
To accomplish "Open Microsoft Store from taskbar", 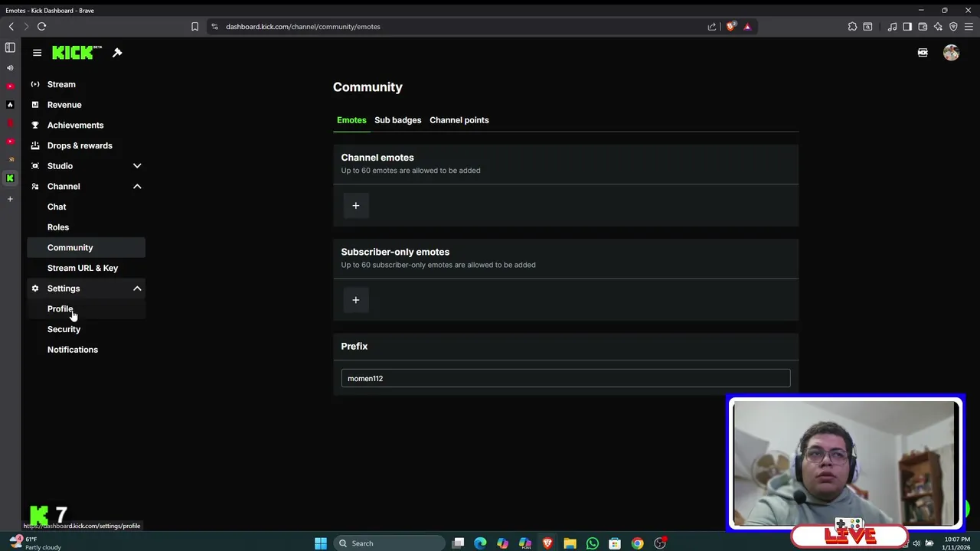I will [x=615, y=543].
